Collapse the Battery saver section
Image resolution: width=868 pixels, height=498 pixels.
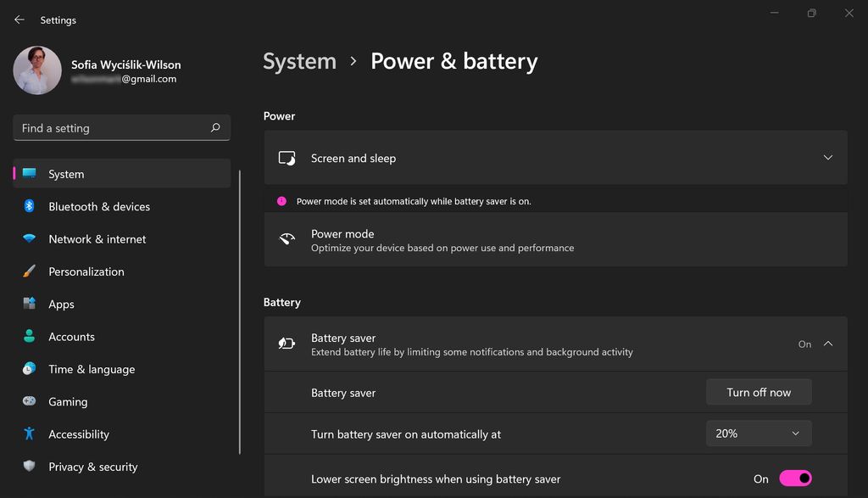(x=828, y=344)
